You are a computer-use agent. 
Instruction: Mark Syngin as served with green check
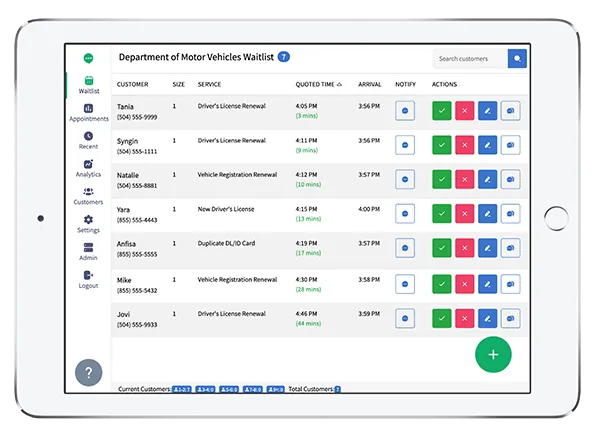pos(442,145)
